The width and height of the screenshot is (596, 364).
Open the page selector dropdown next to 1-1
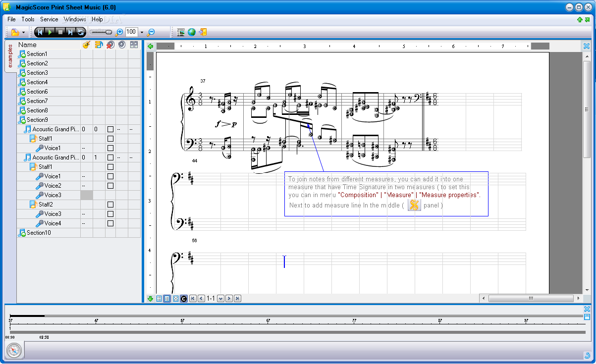coord(221,299)
